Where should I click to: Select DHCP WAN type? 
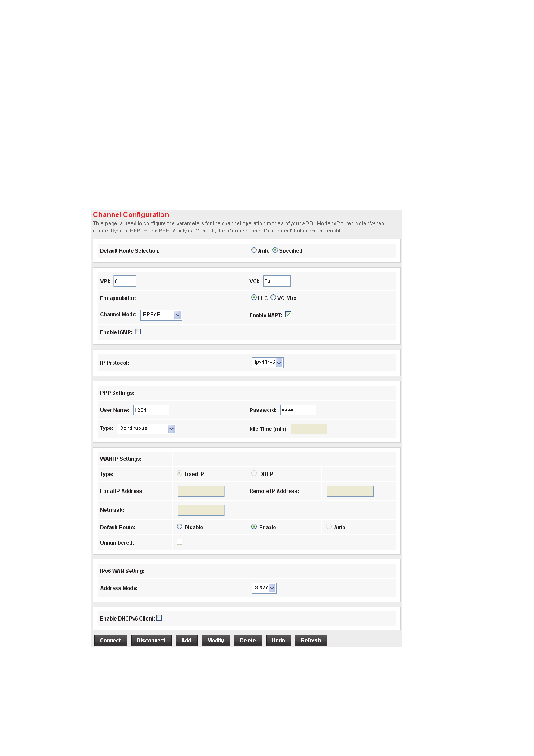click(254, 473)
